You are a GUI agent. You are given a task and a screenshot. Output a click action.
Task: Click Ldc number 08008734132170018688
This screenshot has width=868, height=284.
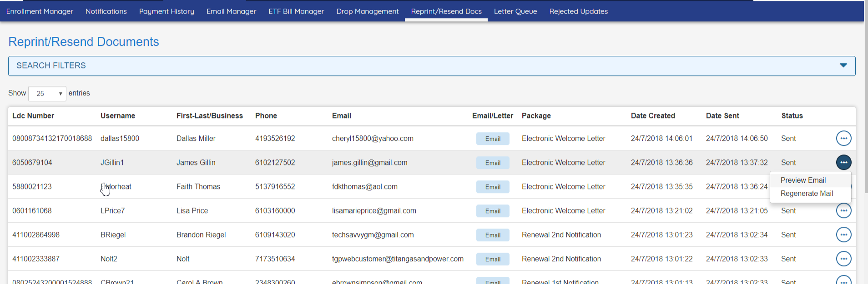(52, 139)
